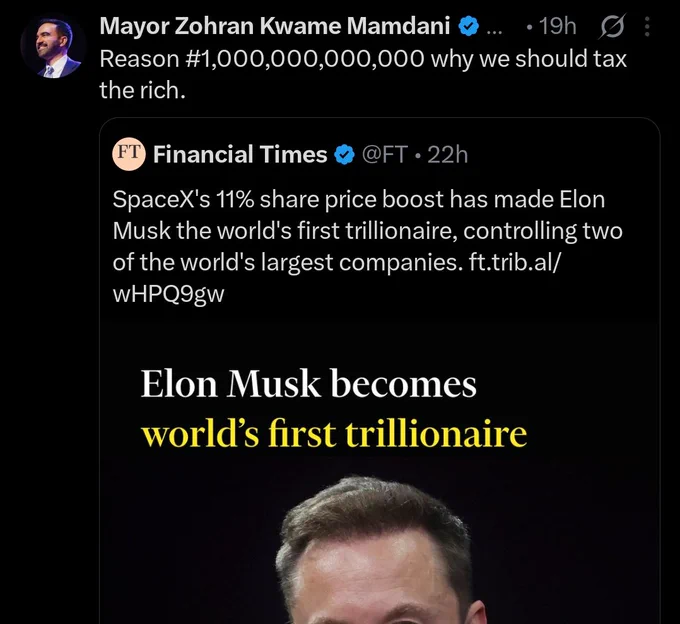Open Zohran Mamdani's profile picture

point(53,48)
